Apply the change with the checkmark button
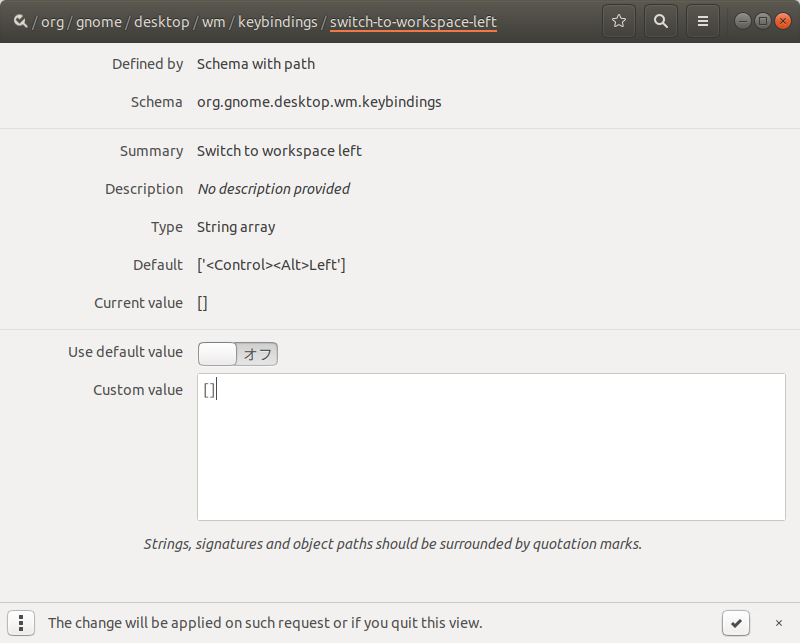 (x=736, y=623)
